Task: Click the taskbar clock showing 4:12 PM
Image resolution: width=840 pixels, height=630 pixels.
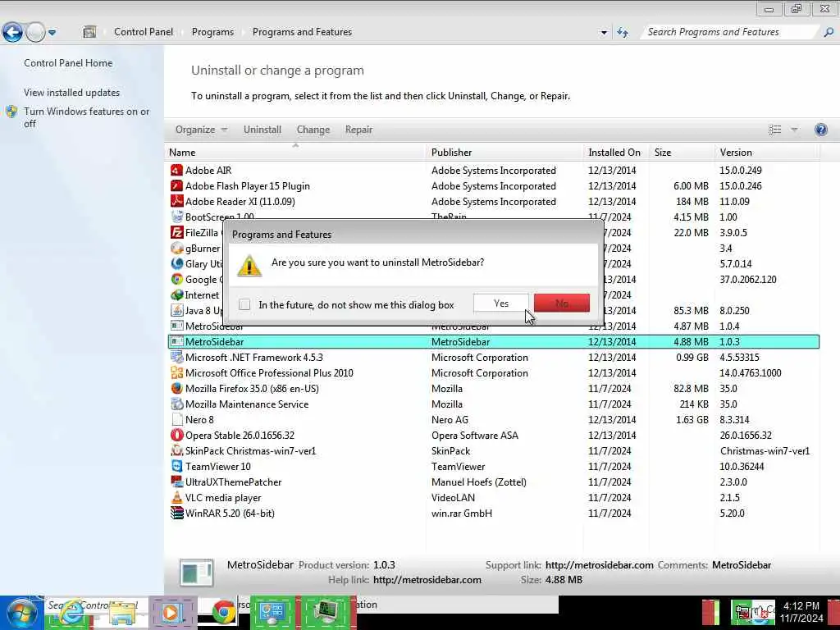Action: [801, 612]
